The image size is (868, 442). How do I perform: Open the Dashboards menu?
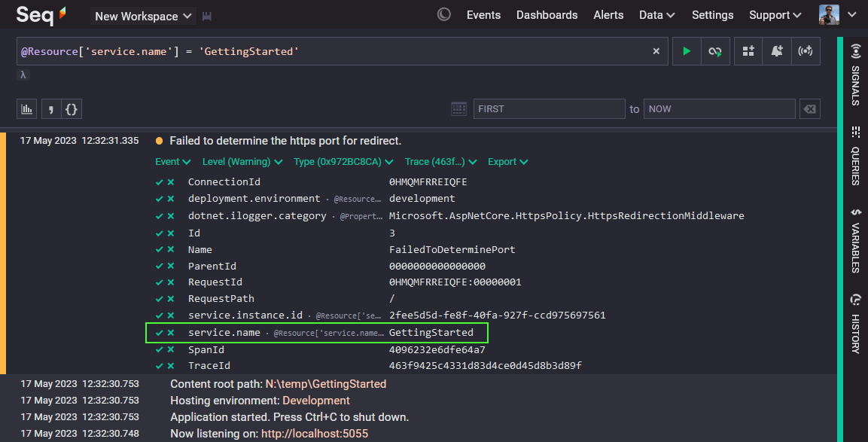547,15
